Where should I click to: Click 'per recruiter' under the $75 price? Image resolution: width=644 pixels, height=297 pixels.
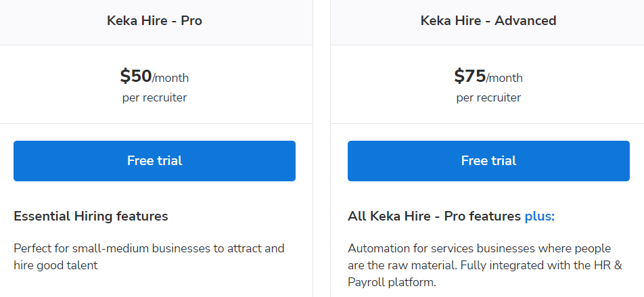488,98
